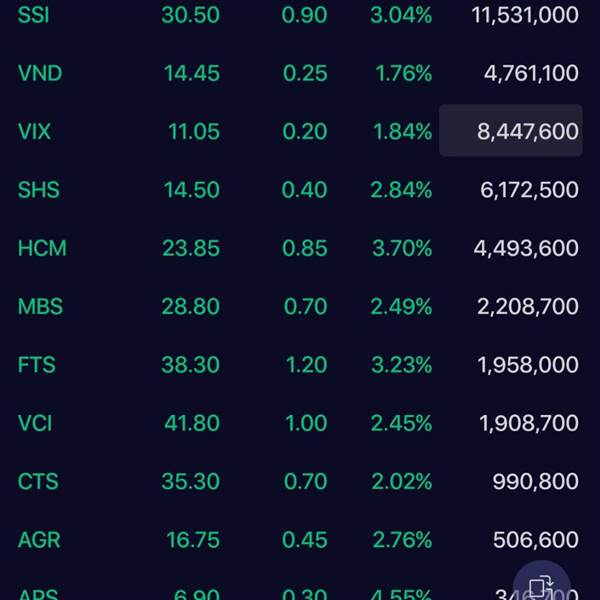Open FTS stock details

pos(36,365)
